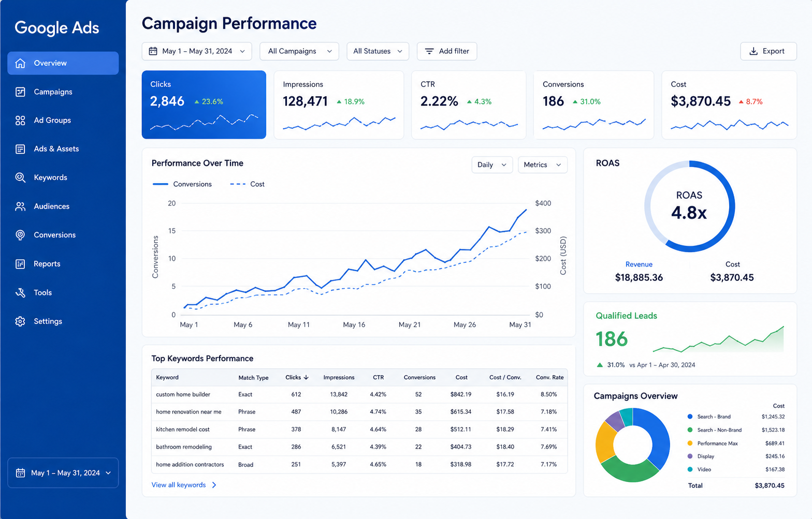Click the Add filter button

pos(447,51)
